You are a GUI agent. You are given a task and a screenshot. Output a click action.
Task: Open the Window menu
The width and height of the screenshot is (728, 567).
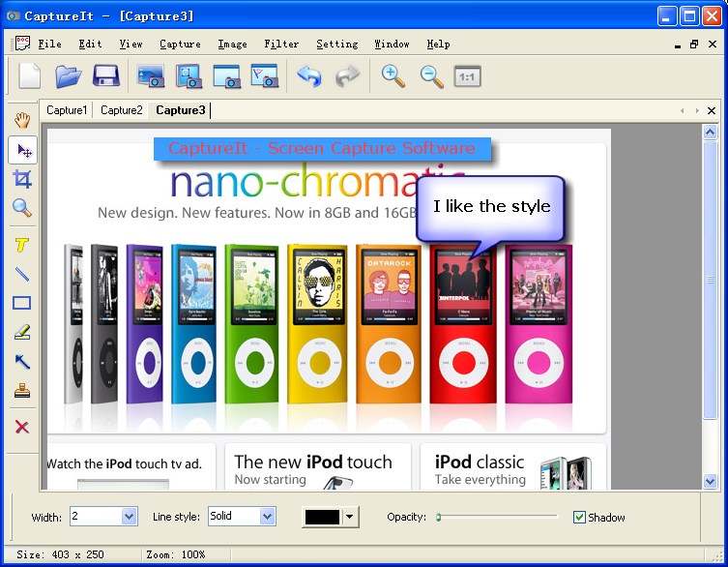point(392,44)
